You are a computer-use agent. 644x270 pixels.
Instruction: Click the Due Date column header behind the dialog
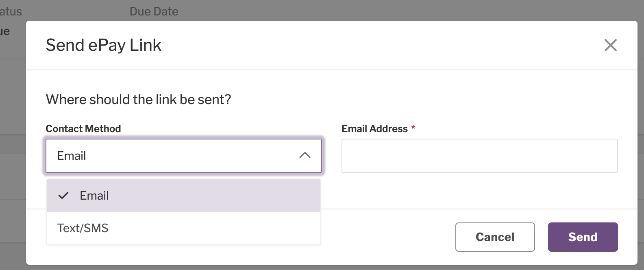click(x=154, y=11)
